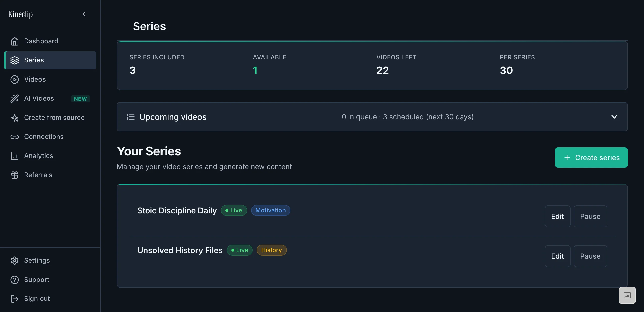The image size is (644, 312).
Task: Click the Create from source sparkles icon
Action: (14, 118)
